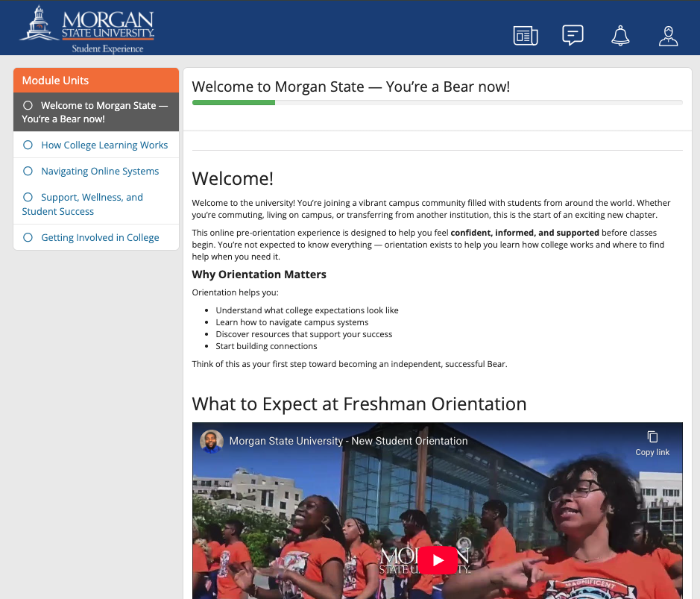Play the New Student Orientation video
The height and width of the screenshot is (599, 700).
[438, 560]
